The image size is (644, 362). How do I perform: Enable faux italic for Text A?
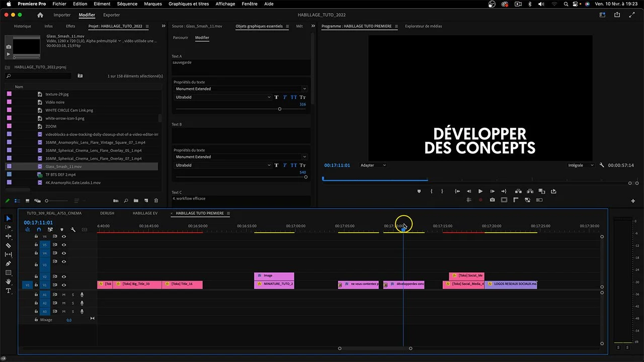(x=285, y=97)
